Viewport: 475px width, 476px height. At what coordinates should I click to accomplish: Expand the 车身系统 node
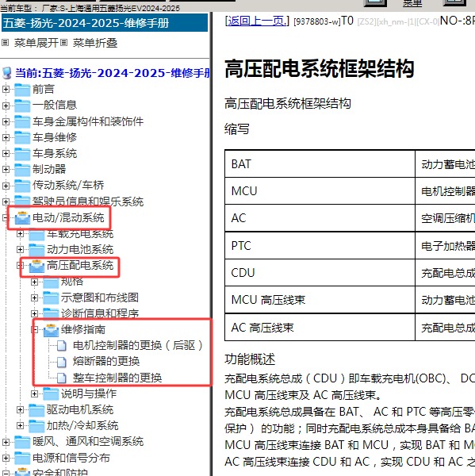pos(6,153)
